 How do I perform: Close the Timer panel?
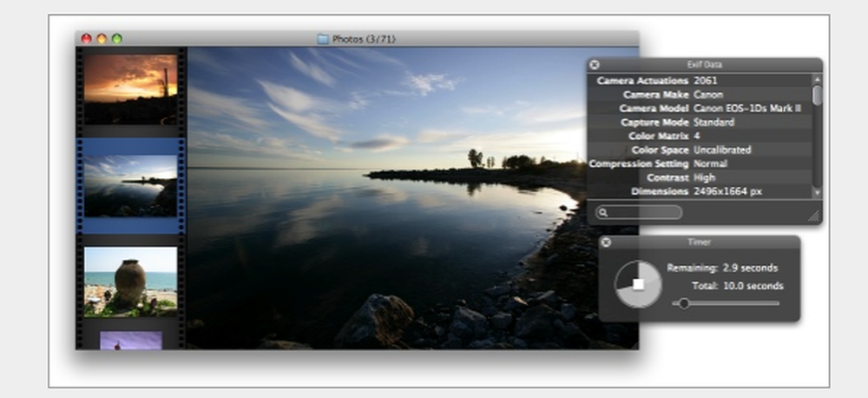[606, 242]
